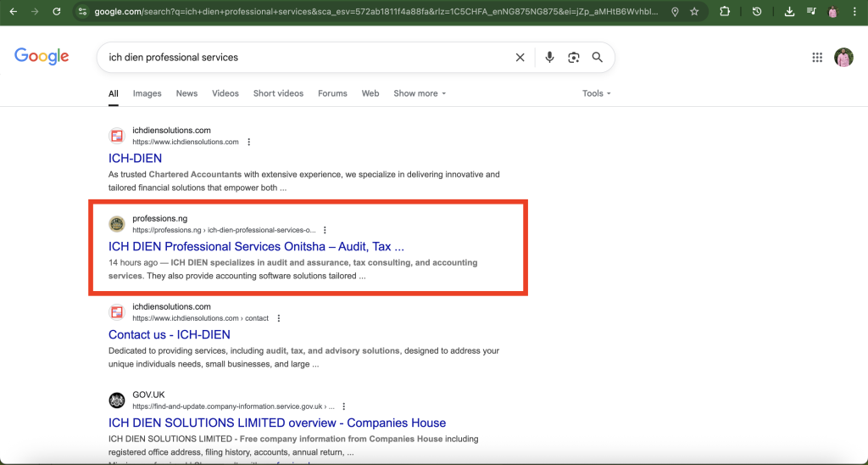This screenshot has height=465, width=868.
Task: Open more options for GOV.UK result
Action: [x=344, y=406]
